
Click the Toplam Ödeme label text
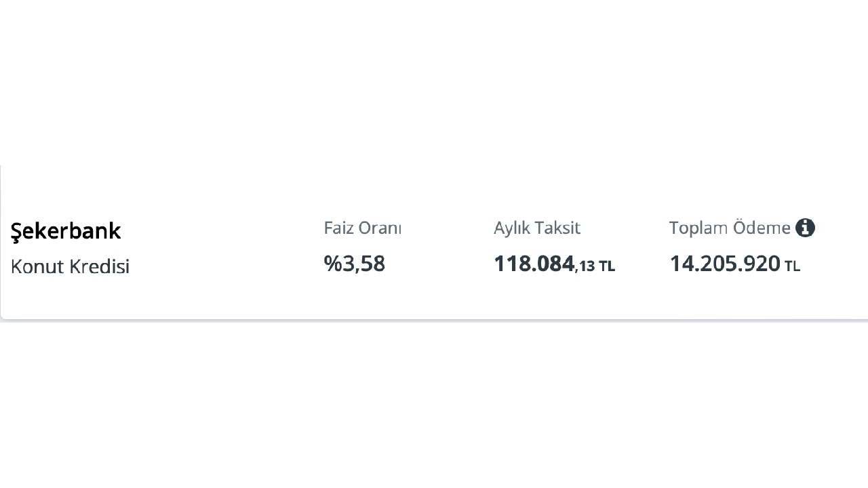click(x=730, y=228)
